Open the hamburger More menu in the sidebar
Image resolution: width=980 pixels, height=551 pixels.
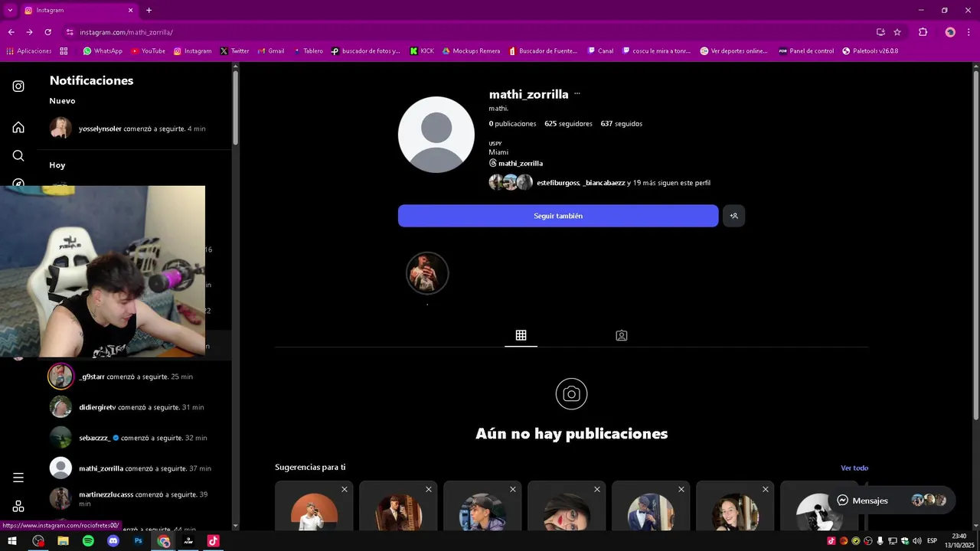(18, 478)
